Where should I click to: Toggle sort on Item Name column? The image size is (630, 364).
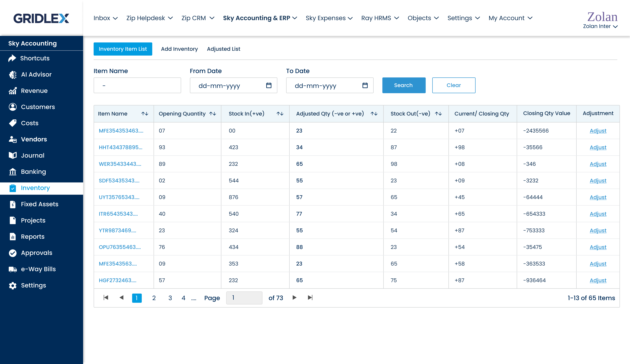145,114
